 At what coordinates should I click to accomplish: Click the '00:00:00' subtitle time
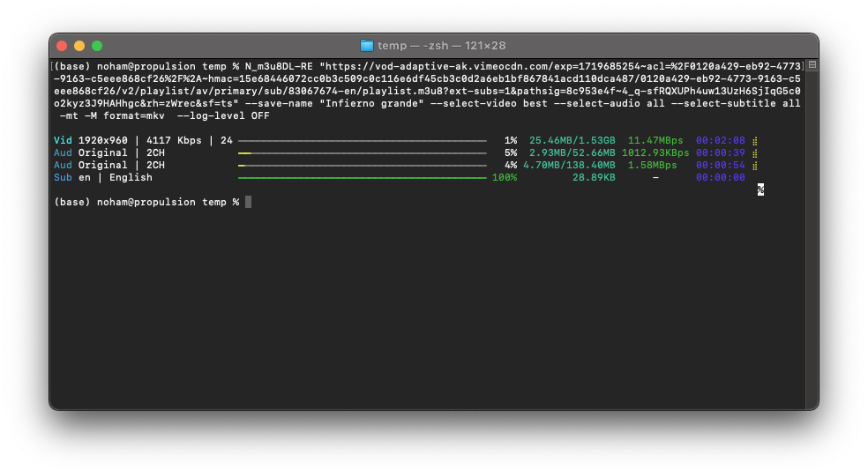pyautogui.click(x=720, y=177)
